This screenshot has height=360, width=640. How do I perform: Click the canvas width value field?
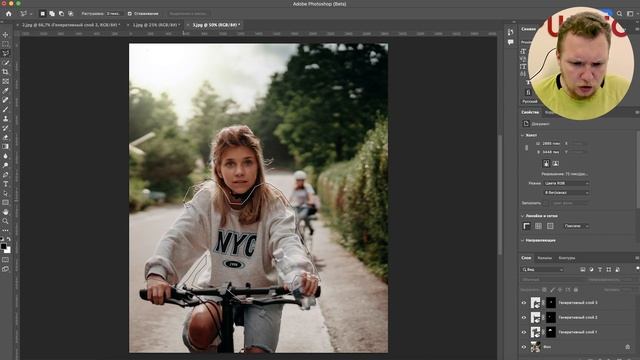click(x=551, y=144)
